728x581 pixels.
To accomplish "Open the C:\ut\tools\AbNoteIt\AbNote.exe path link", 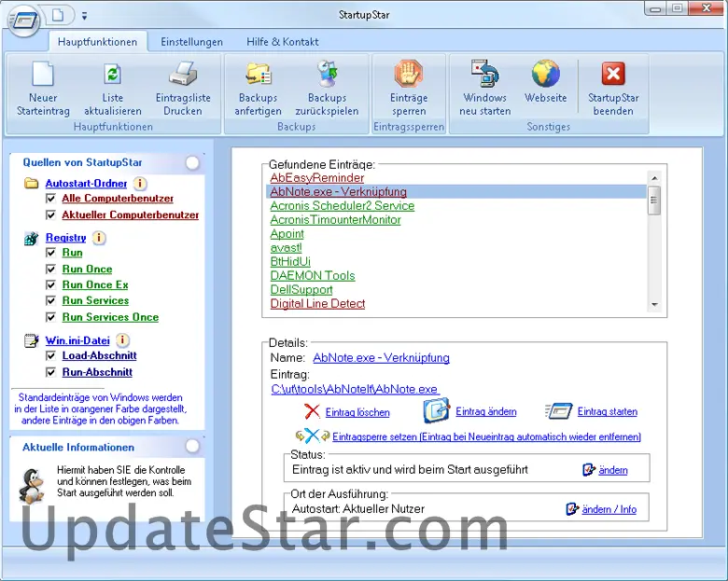I will pyautogui.click(x=356, y=389).
